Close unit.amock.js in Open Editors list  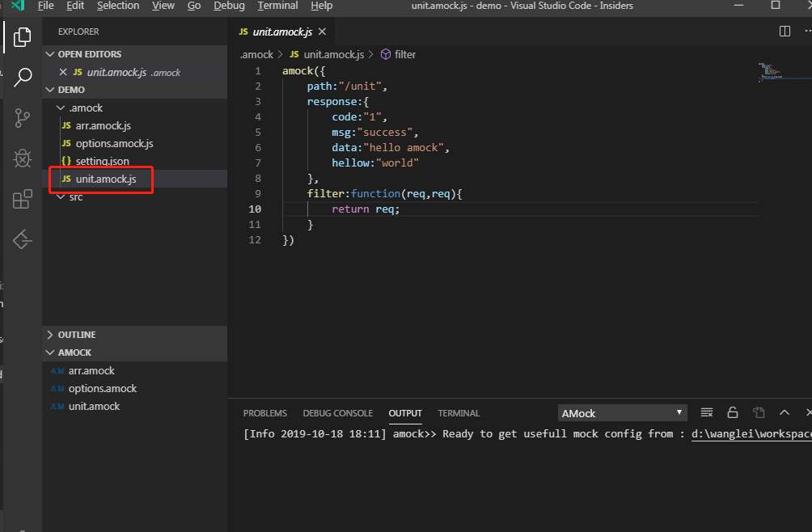click(63, 72)
